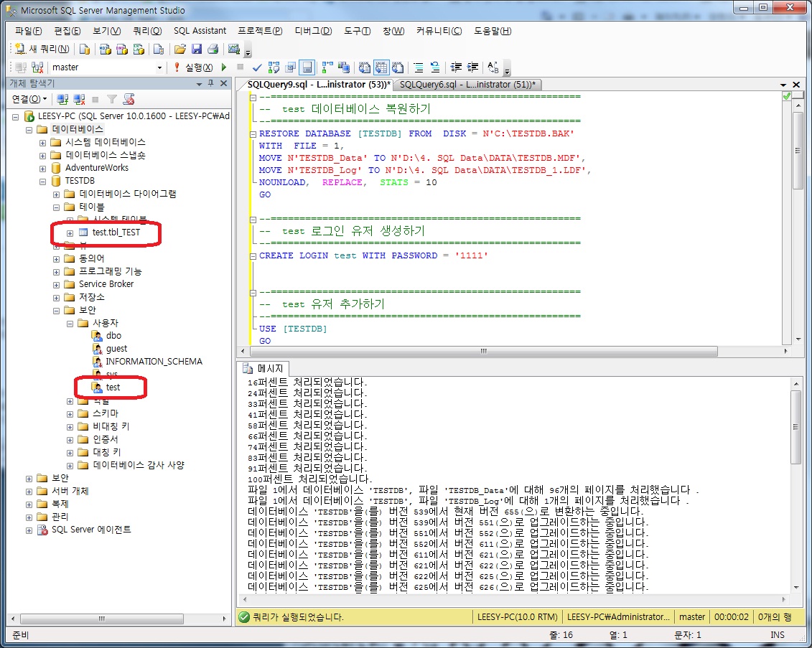The width and height of the screenshot is (812, 648).
Task: Click the Change Connection toolbar icon
Action: 37,67
